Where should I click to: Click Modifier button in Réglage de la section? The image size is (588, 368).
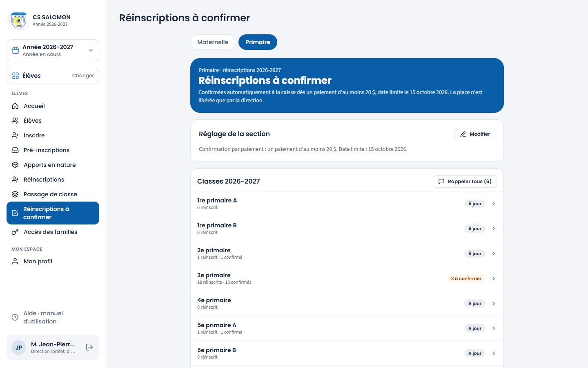coord(475,134)
